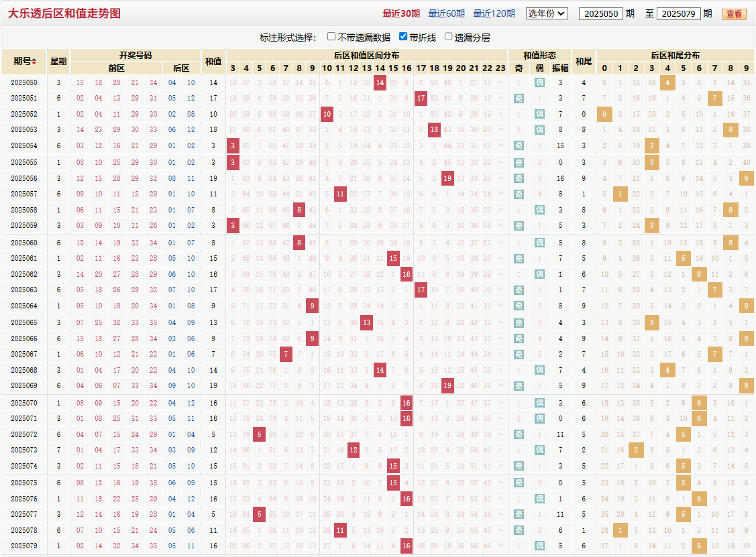Click the sort arrows beside 期号 header
Viewport: 756px width, 557px height.
click(34, 61)
